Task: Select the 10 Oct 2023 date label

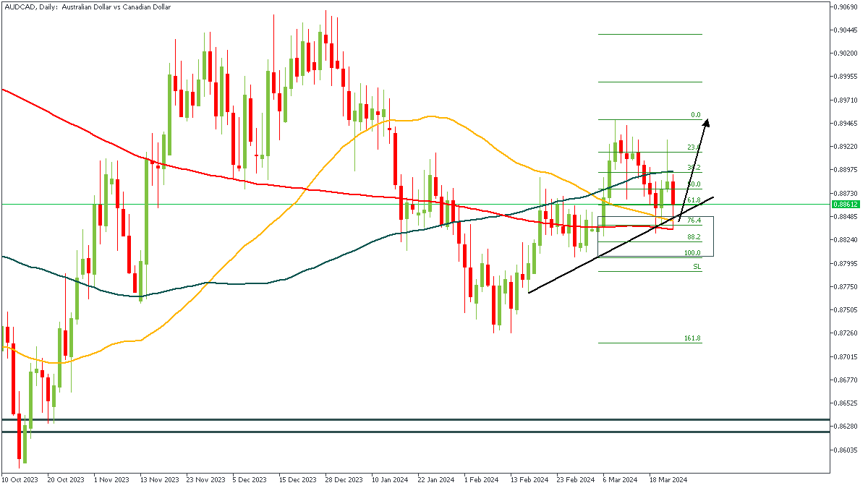Action: pyautogui.click(x=20, y=479)
